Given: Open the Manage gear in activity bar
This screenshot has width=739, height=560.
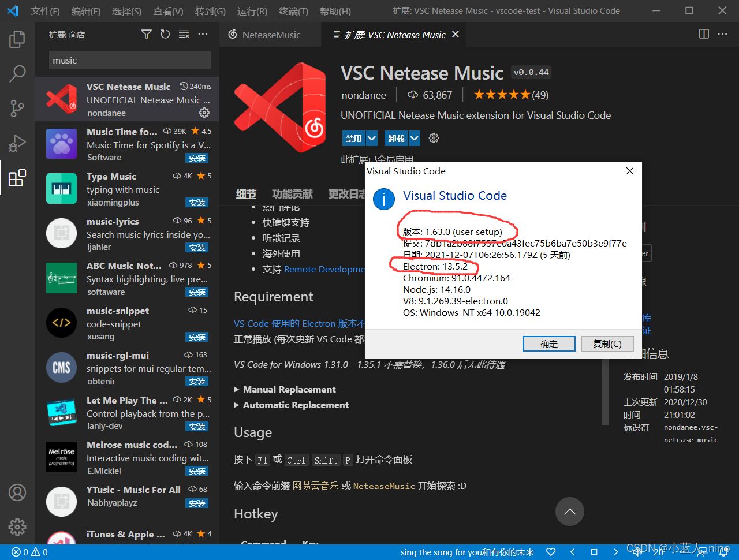Looking at the screenshot, I should (x=17, y=527).
